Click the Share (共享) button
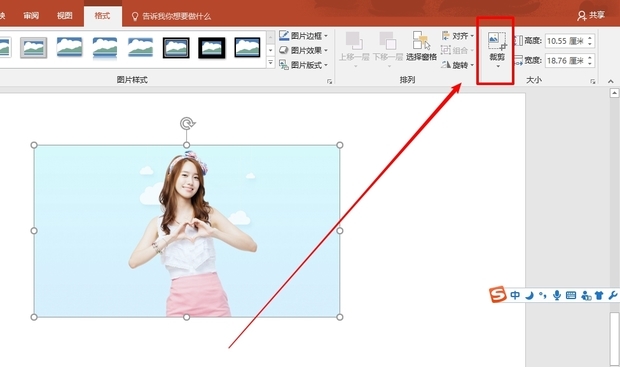This screenshot has height=367, width=620. (591, 15)
